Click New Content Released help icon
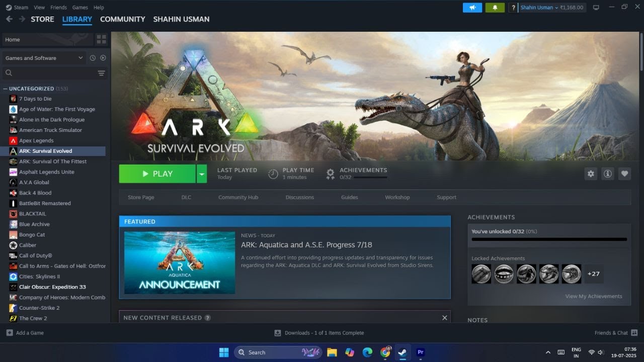Viewport: 644px width, 362px height. [x=208, y=318]
